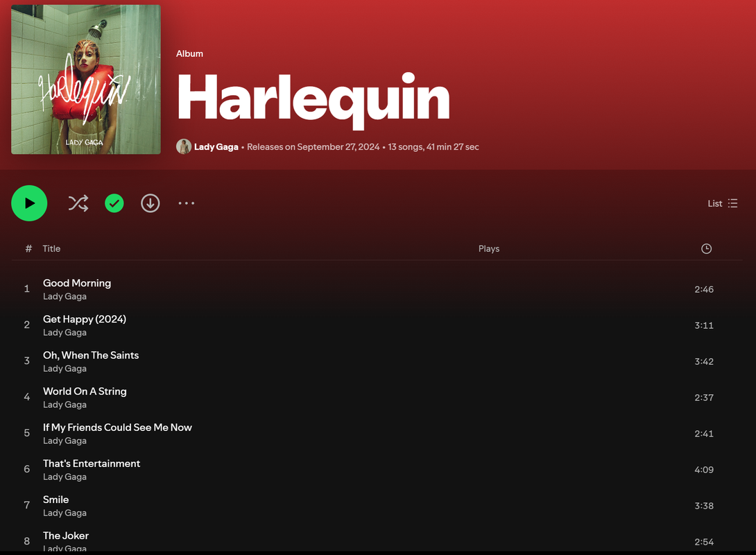This screenshot has height=555, width=756.
Task: Open the List view options dropdown
Action: (722, 203)
